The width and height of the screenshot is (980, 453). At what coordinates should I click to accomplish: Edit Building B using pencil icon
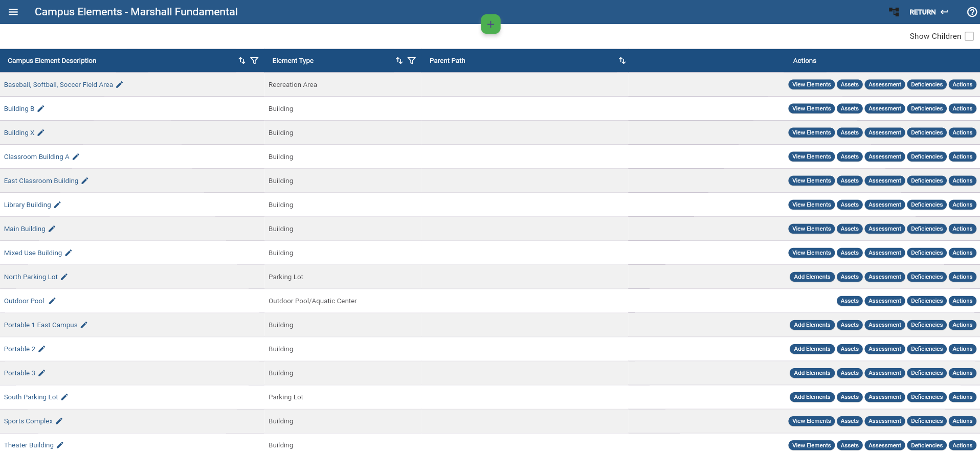pos(41,108)
